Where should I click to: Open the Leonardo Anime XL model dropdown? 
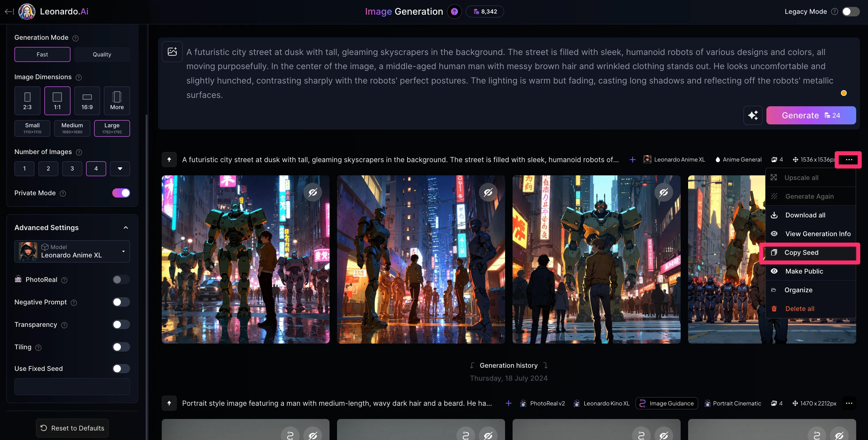tap(72, 251)
